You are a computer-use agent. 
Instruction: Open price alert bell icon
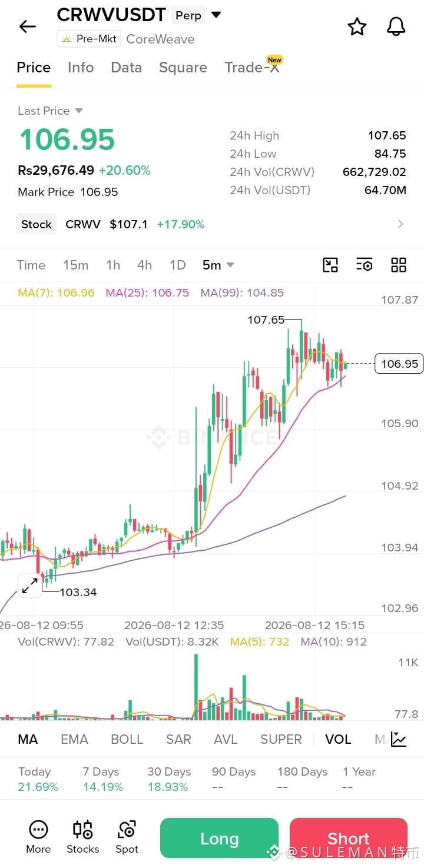(396, 26)
